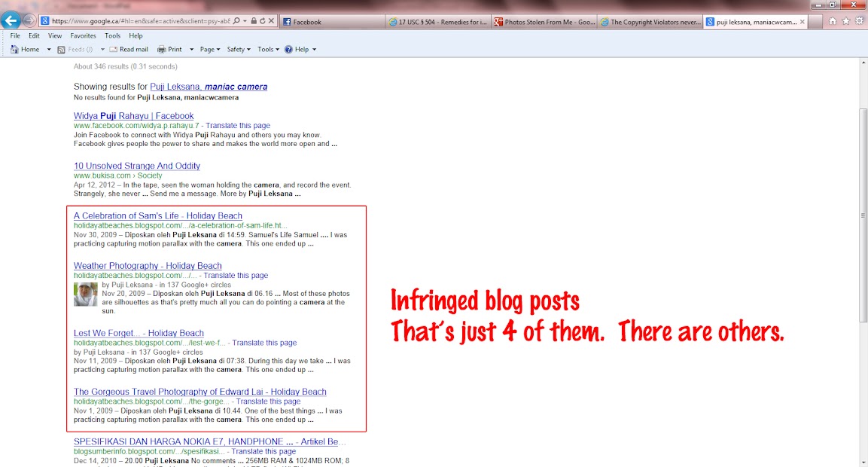Click the browser Forward arrow button
This screenshot has height=467, width=868.
tap(29, 21)
